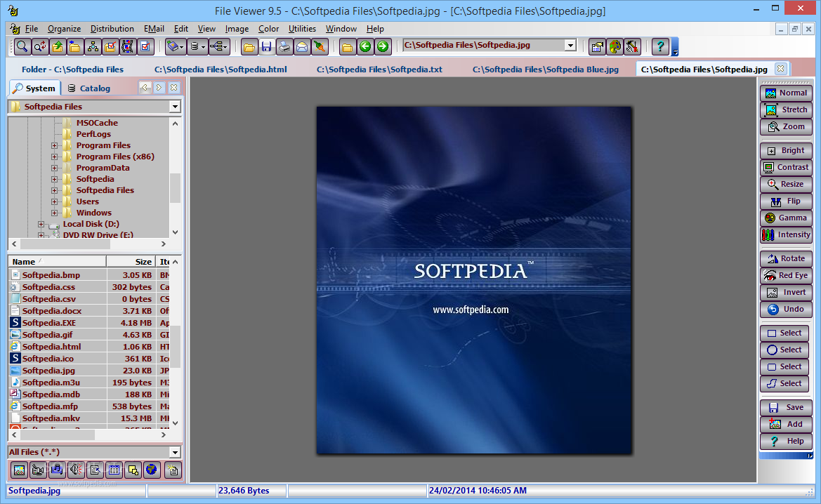
Task: Sort file list by Size column
Action: coord(131,262)
